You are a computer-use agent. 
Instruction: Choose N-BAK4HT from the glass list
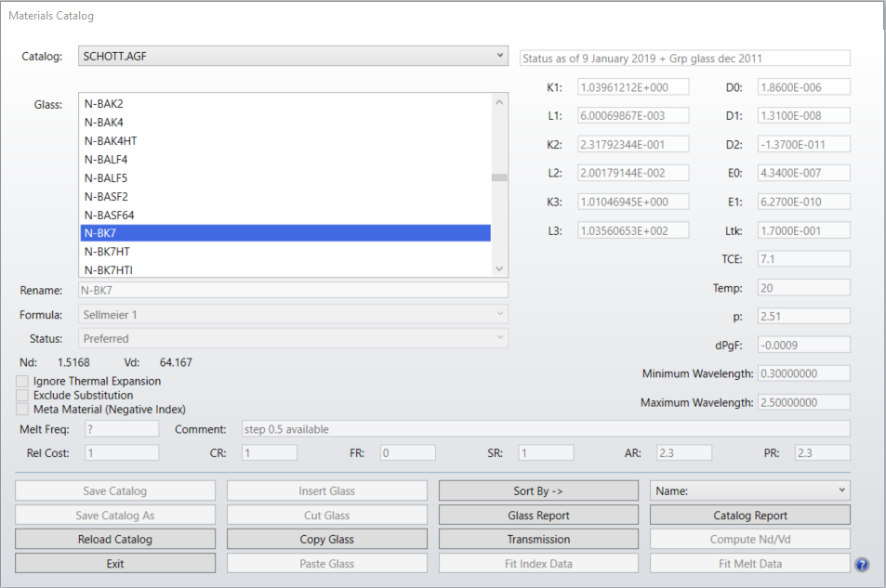[x=285, y=141]
